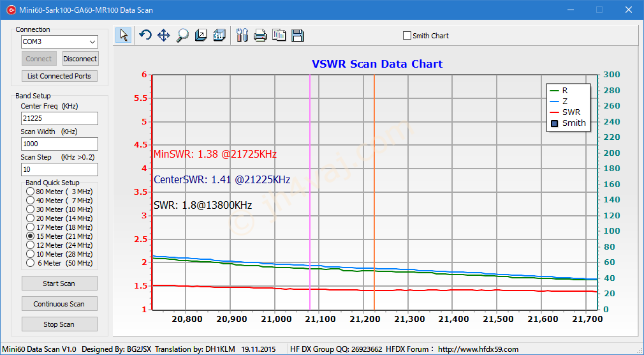Toggle Smith series in chart legend

[x=569, y=123]
